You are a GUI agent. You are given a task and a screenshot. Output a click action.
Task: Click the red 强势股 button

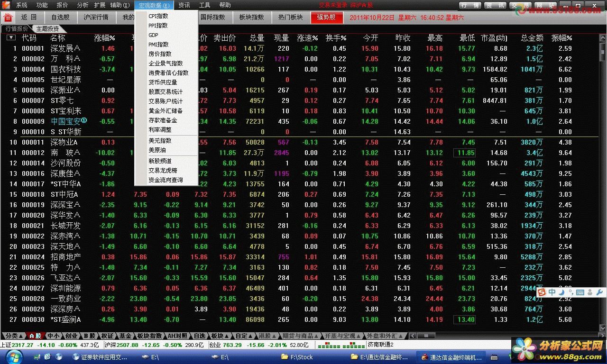pyautogui.click(x=326, y=17)
